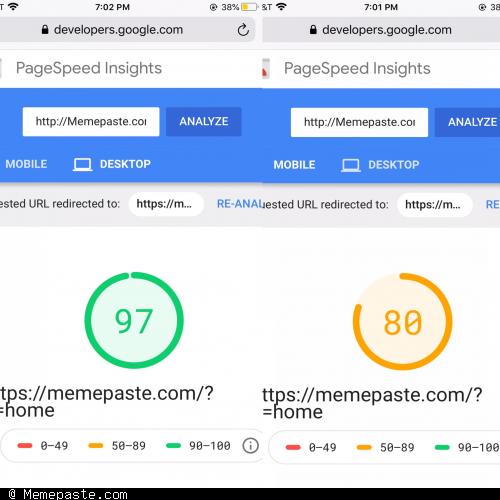This screenshot has width=500, height=500.
Task: Click PageSpeed Insights title in right screenshot
Action: click(x=357, y=69)
